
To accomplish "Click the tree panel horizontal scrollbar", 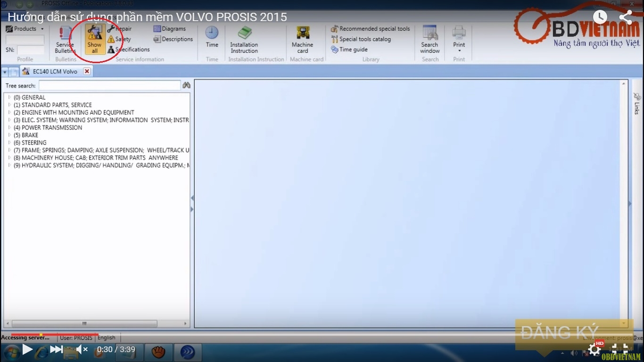I will pos(84,324).
